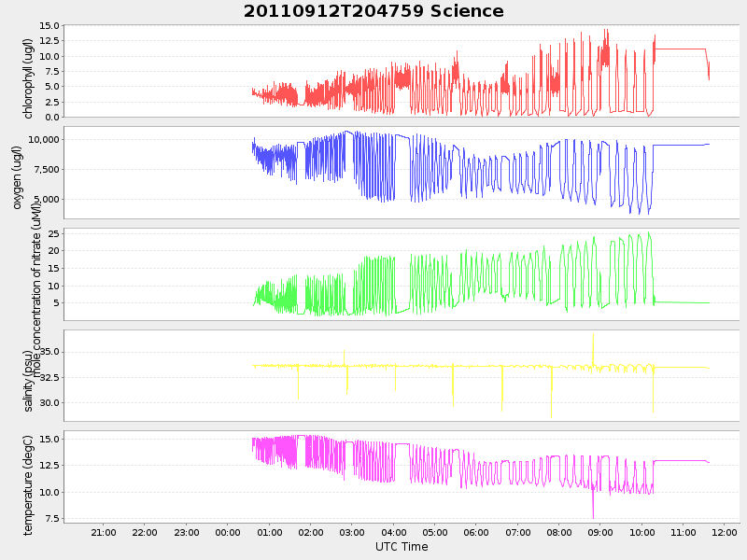Click the 'temperature (degC)' axis label
This screenshot has width=747, height=560.
(x=28, y=485)
